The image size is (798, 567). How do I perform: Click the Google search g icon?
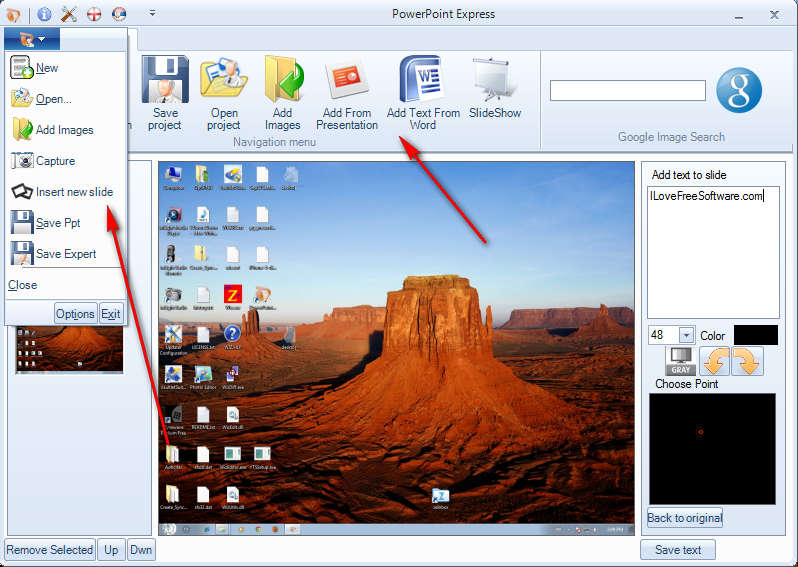[x=739, y=90]
